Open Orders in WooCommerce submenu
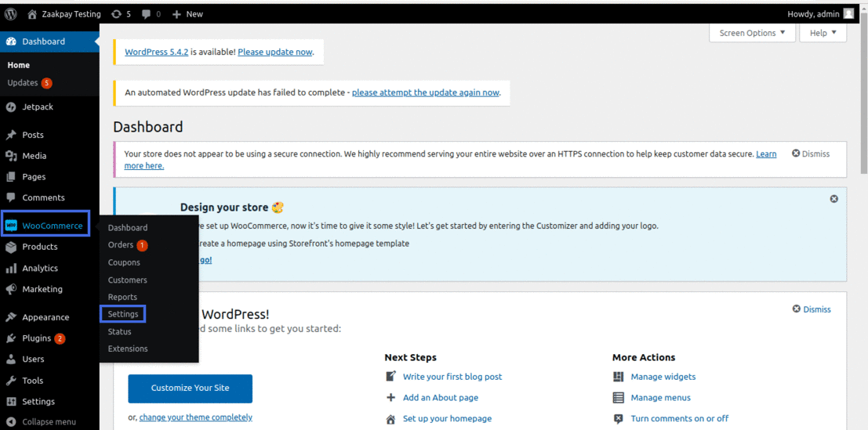 click(x=121, y=245)
